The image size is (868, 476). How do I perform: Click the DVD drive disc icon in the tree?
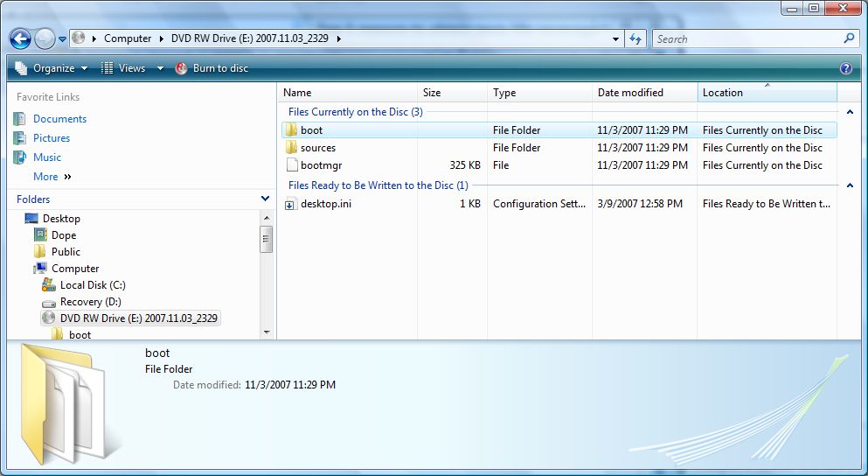pyautogui.click(x=49, y=318)
